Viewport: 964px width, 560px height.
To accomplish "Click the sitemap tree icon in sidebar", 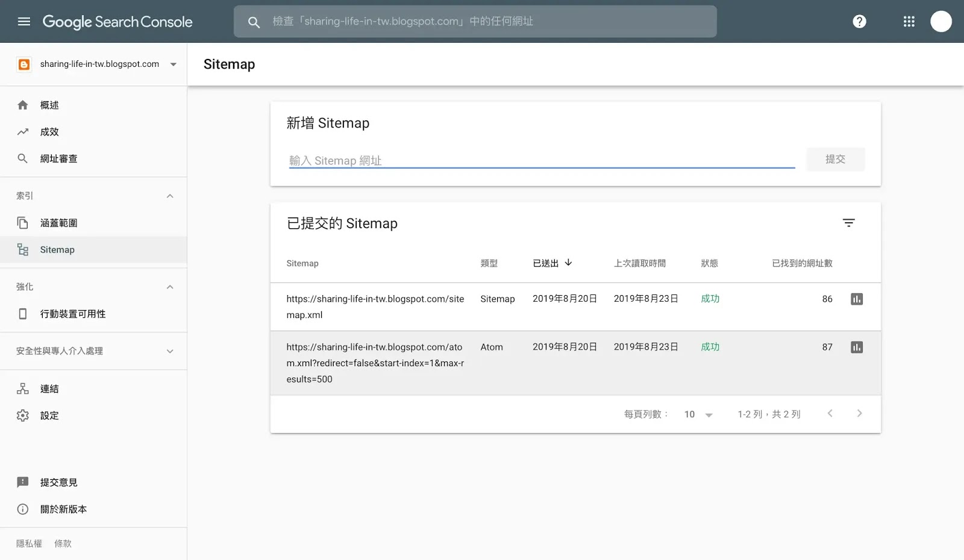I will 23,250.
